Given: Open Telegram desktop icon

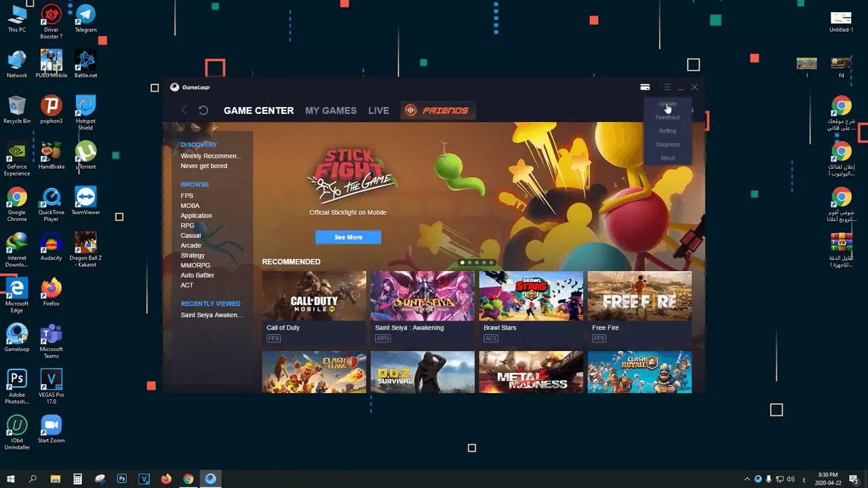Looking at the screenshot, I should (x=85, y=18).
